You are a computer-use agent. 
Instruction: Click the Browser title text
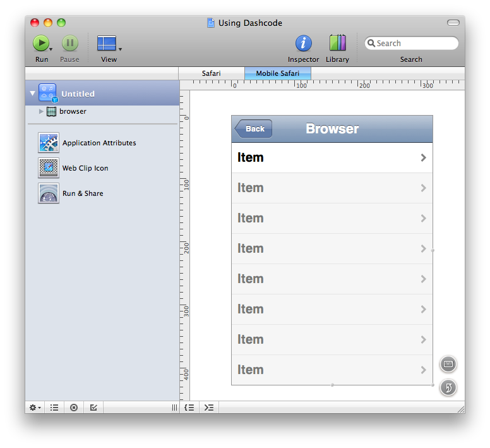pyautogui.click(x=332, y=128)
